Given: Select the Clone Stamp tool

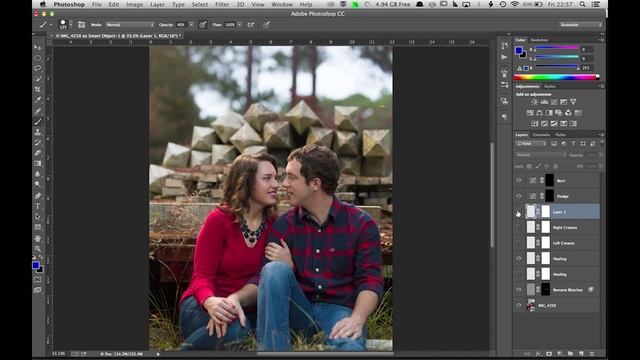Looking at the screenshot, I should pos(38,132).
